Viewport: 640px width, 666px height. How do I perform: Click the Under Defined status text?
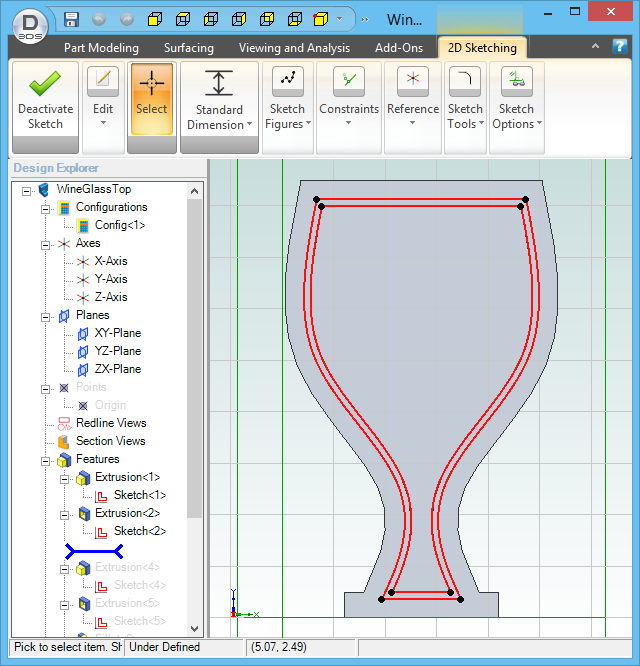pos(164,647)
